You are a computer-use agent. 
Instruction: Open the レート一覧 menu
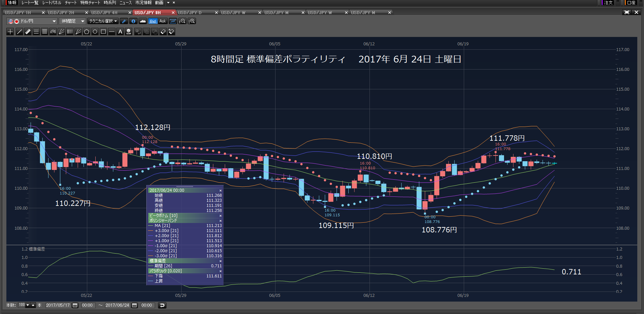(x=30, y=3)
